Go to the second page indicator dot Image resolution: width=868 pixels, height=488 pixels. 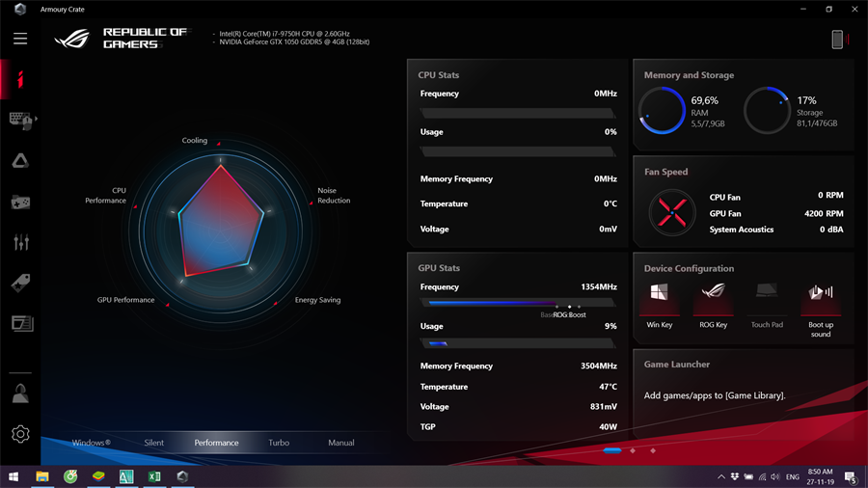(633, 450)
